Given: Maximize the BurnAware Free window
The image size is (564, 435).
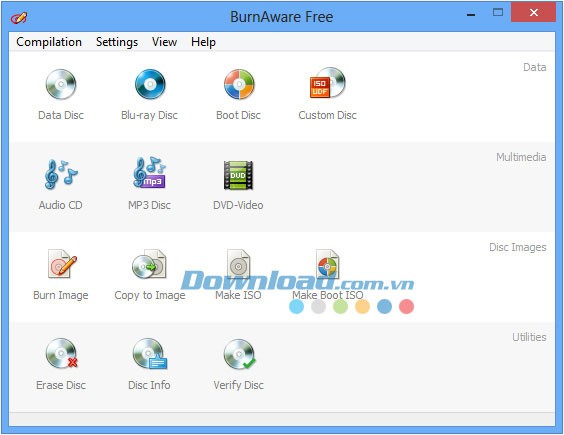Looking at the screenshot, I should point(498,13).
